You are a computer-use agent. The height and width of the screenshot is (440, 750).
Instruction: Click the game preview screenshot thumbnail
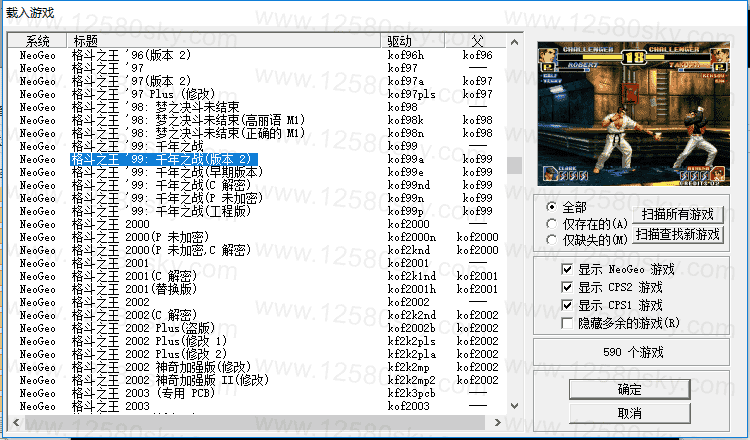[633, 114]
